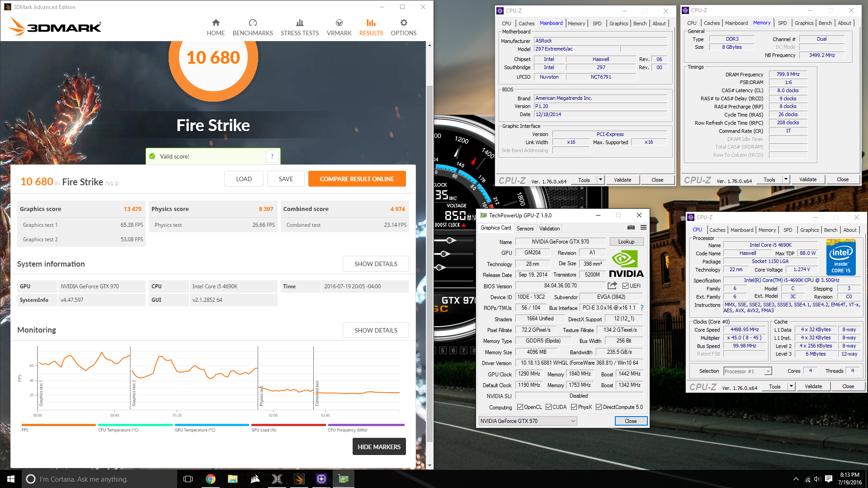The height and width of the screenshot is (488, 868).
Task: Open File Explorer from the taskbar
Action: 233,479
